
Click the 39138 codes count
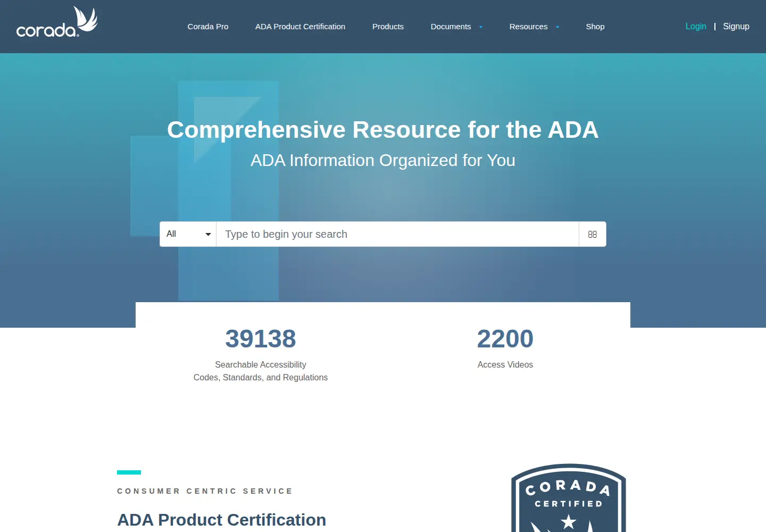tap(261, 339)
